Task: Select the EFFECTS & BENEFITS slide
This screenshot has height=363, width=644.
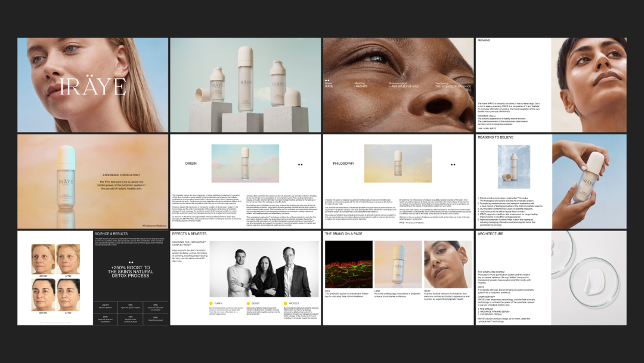Action: click(246, 278)
